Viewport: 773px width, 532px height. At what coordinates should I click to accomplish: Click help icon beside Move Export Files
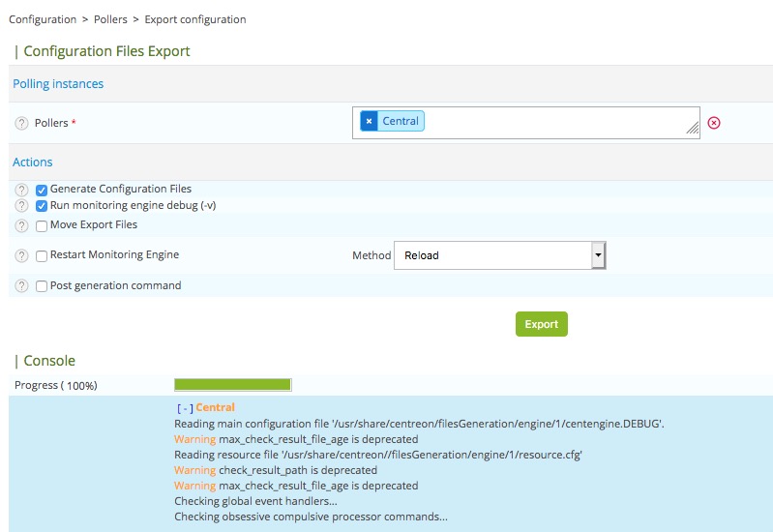click(x=21, y=225)
